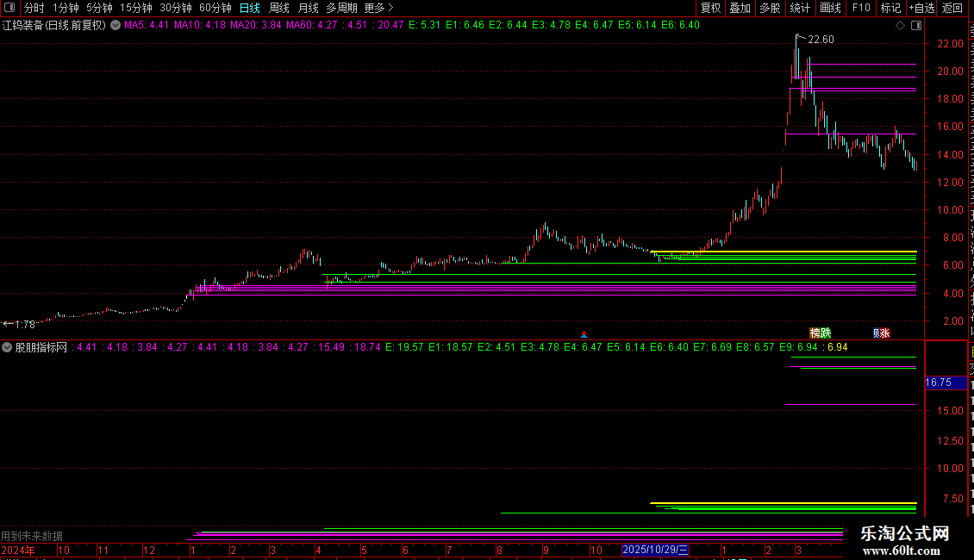974x560 pixels.
Task: Click the +自选 add to watchlist button
Action: coord(921,8)
